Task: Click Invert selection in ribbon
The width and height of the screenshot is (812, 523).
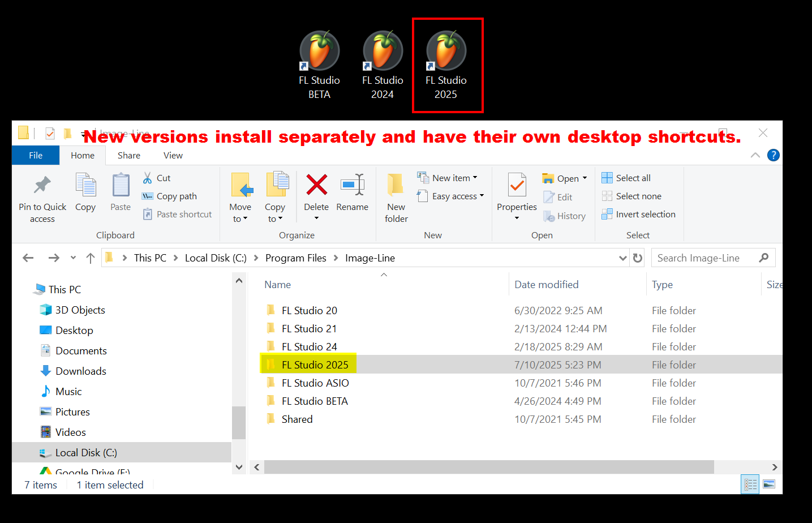Action: [x=638, y=214]
